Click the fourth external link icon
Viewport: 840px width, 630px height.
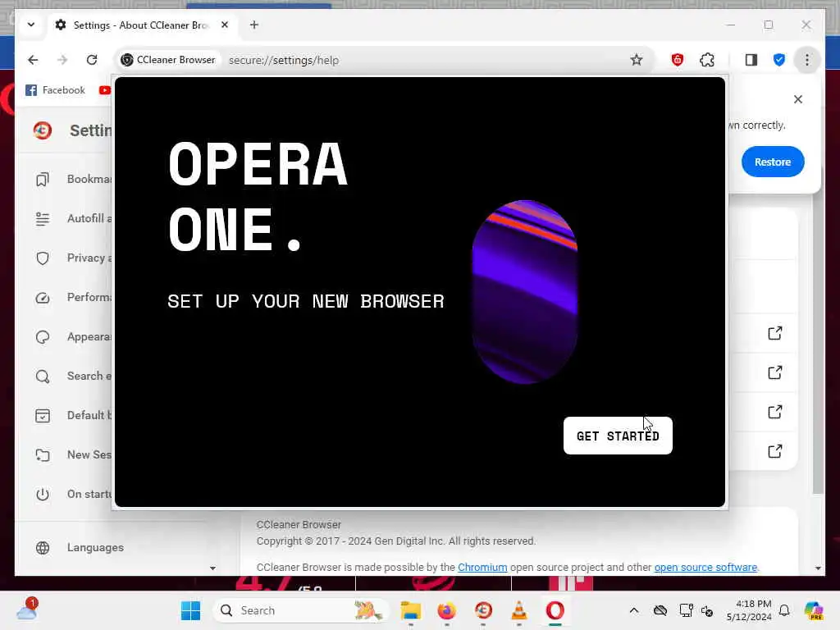point(774,451)
